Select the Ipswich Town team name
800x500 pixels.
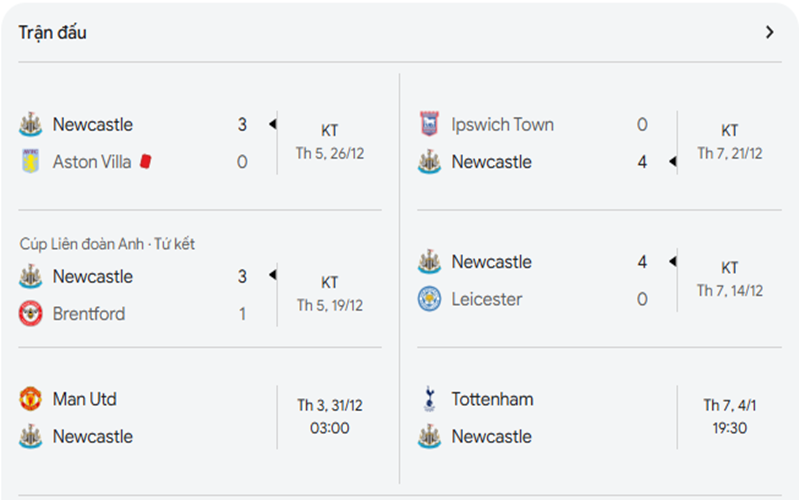coord(502,125)
